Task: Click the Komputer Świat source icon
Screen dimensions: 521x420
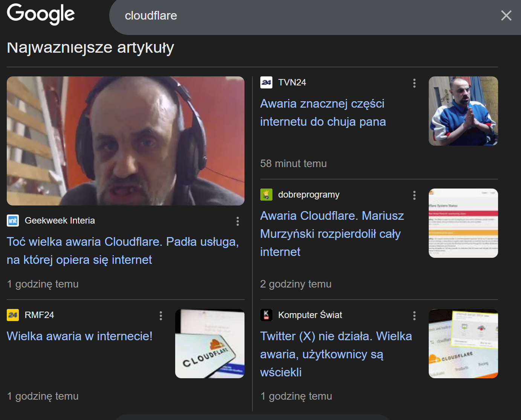Action: pos(266,315)
